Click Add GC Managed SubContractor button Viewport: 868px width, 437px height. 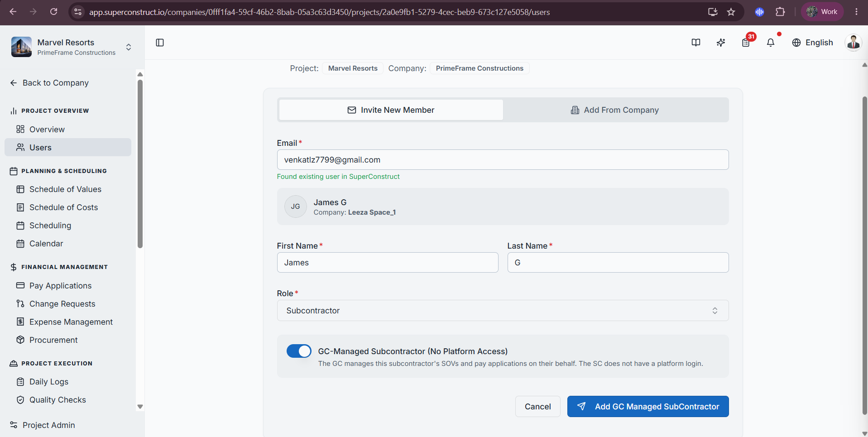[x=648, y=407]
